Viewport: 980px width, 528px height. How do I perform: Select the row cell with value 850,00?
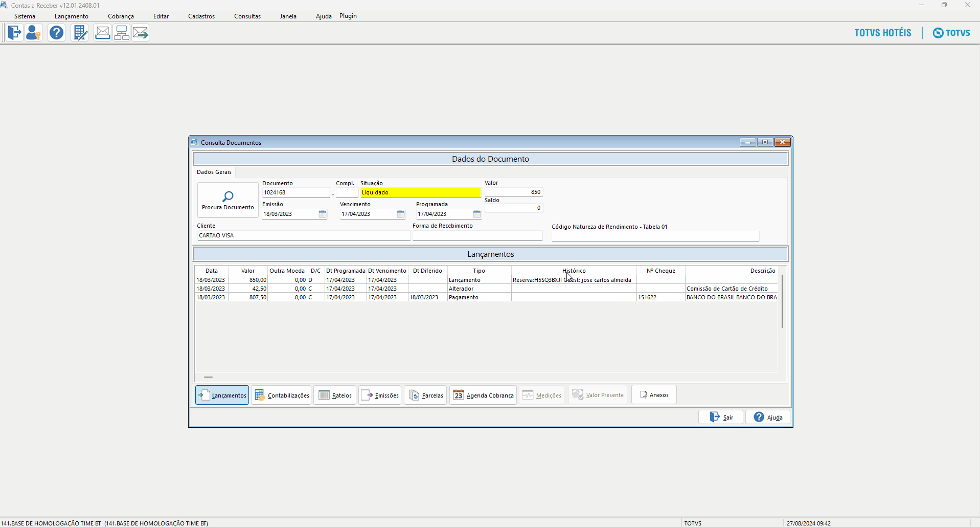coord(248,280)
